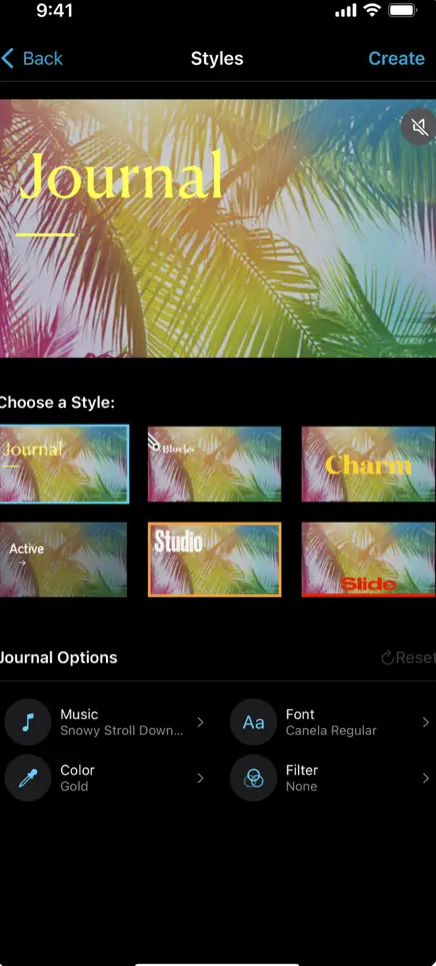This screenshot has width=436, height=966.
Task: Tap the Color eyedropper icon
Action: pos(28,778)
